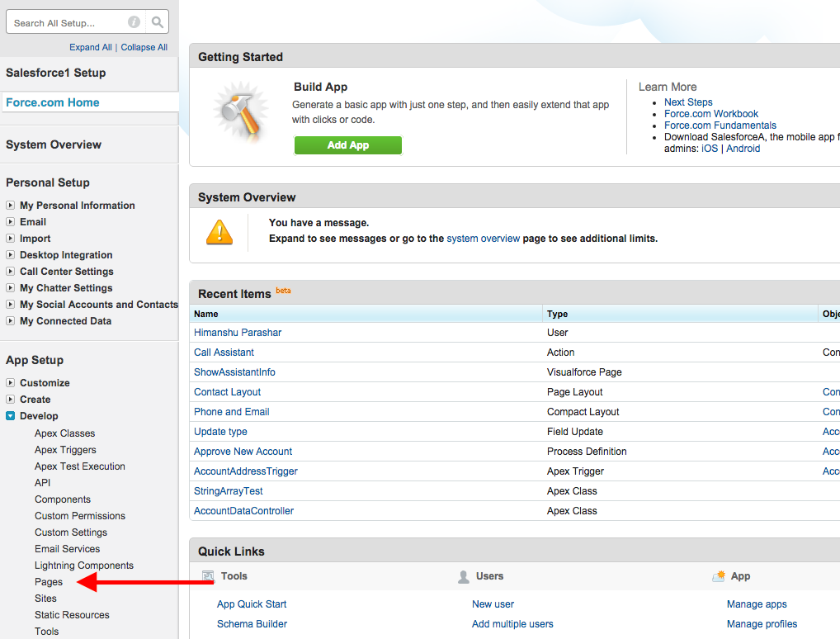Open Force.com Home
840x639 pixels.
53,102
